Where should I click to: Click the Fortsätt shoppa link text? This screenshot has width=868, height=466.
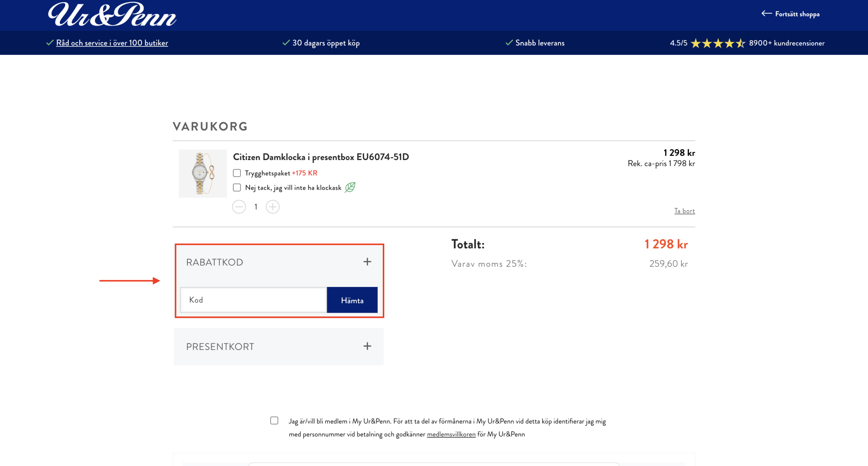click(797, 14)
